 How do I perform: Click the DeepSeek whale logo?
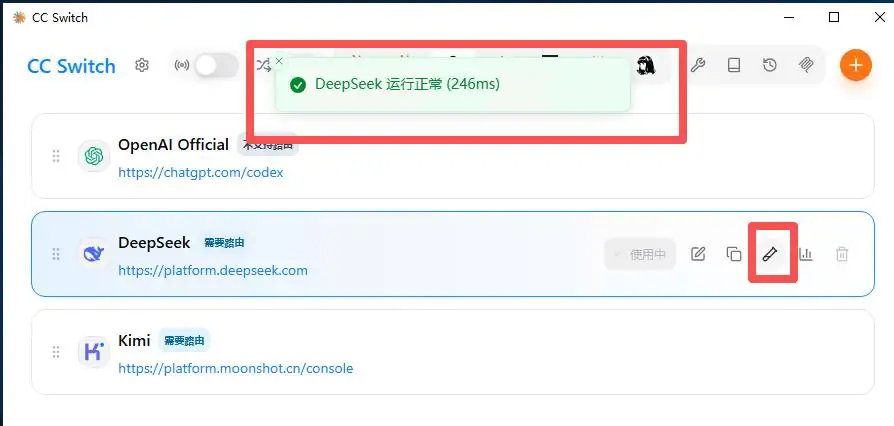[x=94, y=254]
